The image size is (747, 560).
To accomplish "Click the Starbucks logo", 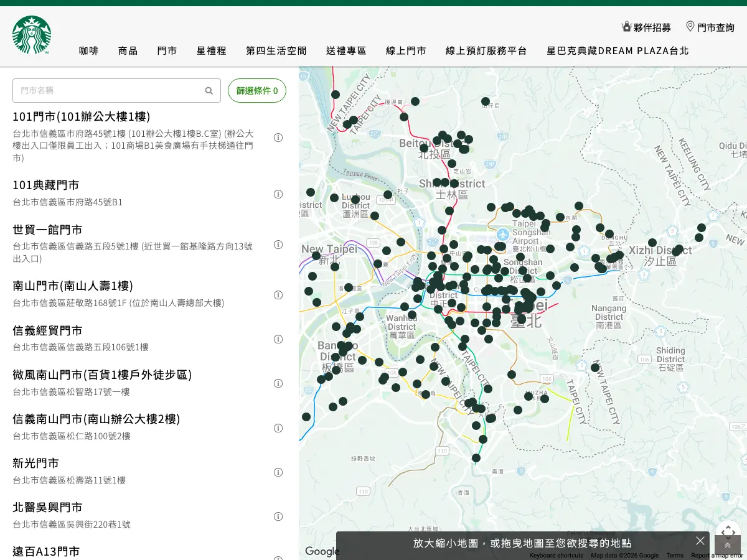I will click(32, 35).
